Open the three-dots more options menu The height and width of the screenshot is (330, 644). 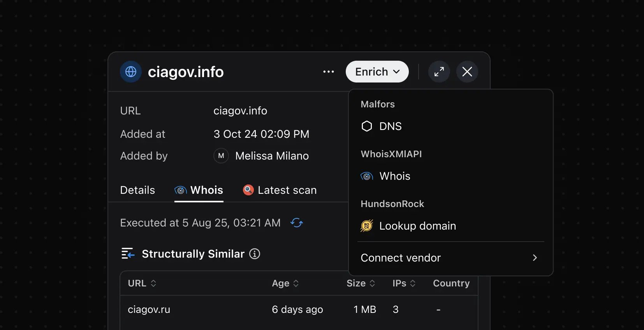point(328,72)
